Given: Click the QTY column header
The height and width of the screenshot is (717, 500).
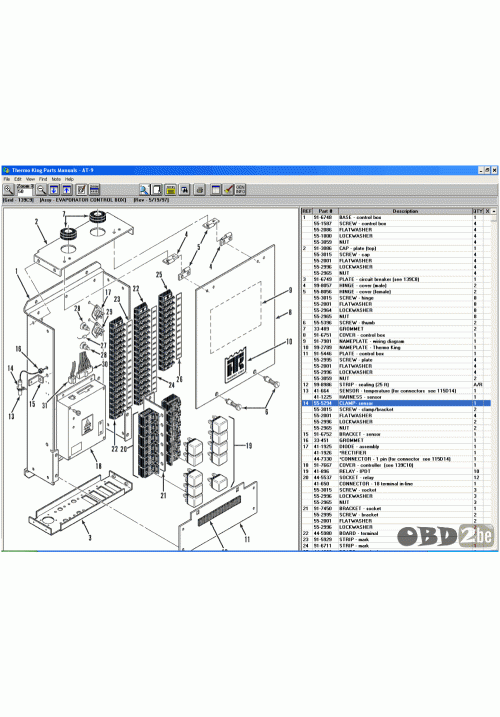Looking at the screenshot, I should tap(477, 211).
